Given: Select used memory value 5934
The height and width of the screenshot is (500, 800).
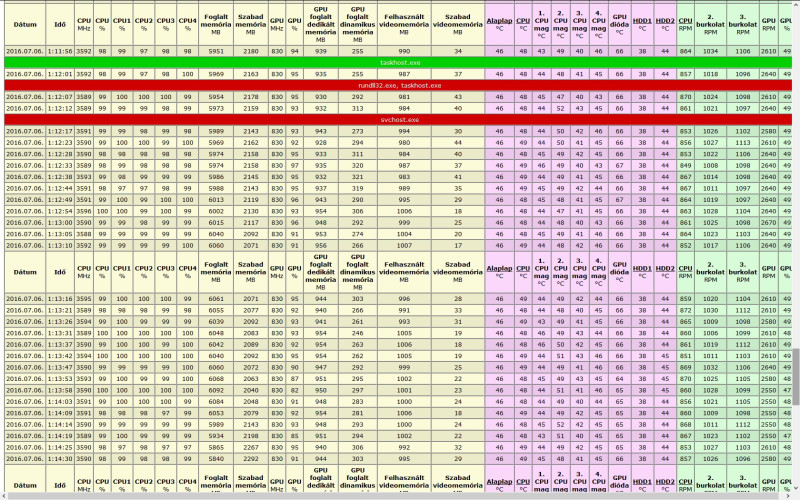Looking at the screenshot, I should click(216, 436).
